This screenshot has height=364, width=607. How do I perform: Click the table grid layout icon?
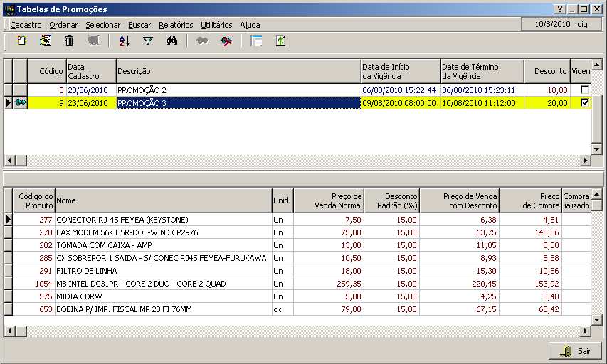[x=257, y=41]
